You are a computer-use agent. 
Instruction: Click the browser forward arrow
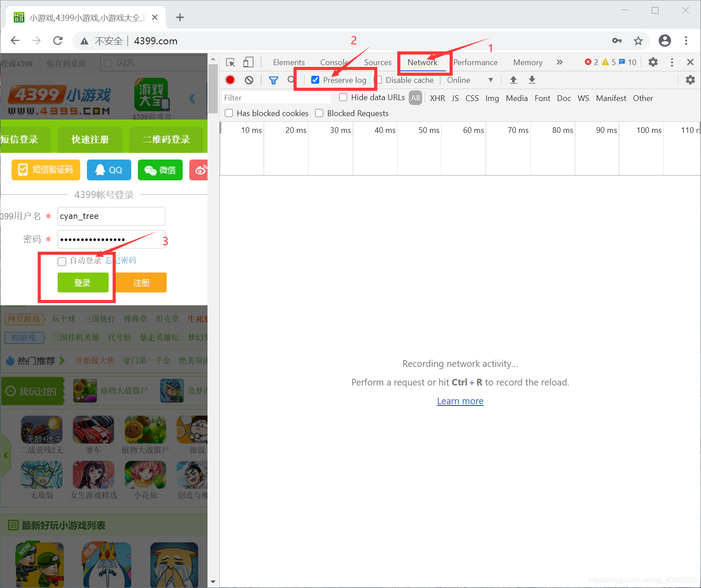click(36, 41)
